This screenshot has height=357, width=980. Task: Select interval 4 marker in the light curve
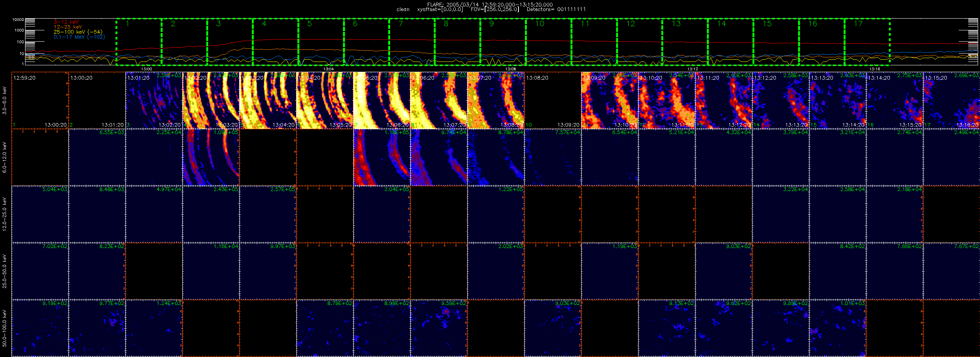264,24
